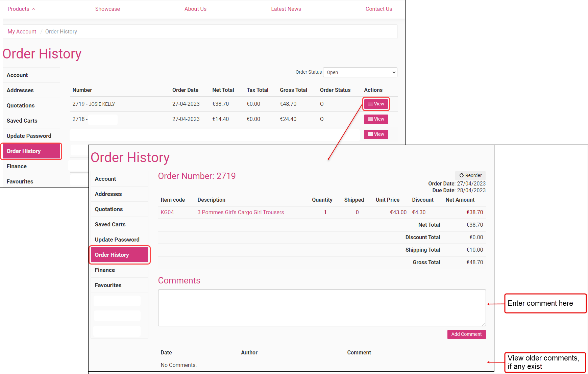View 3 Pommes Girl's Cargo Girl Trousers product
588x374 pixels.
click(x=241, y=212)
